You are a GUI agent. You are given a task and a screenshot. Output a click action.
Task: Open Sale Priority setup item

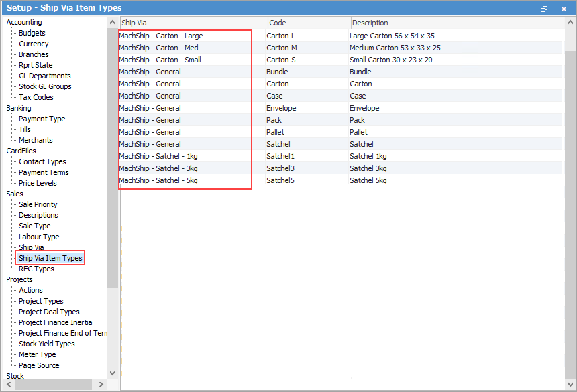[x=38, y=204]
